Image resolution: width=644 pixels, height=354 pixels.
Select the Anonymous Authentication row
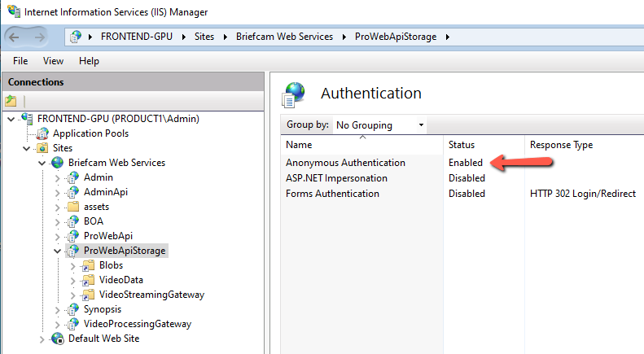coord(462,163)
